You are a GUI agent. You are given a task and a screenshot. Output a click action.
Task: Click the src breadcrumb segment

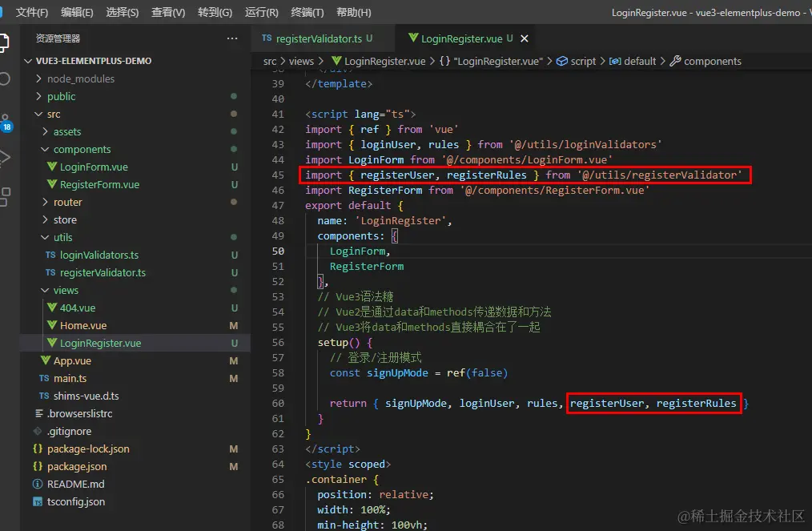[269, 61]
